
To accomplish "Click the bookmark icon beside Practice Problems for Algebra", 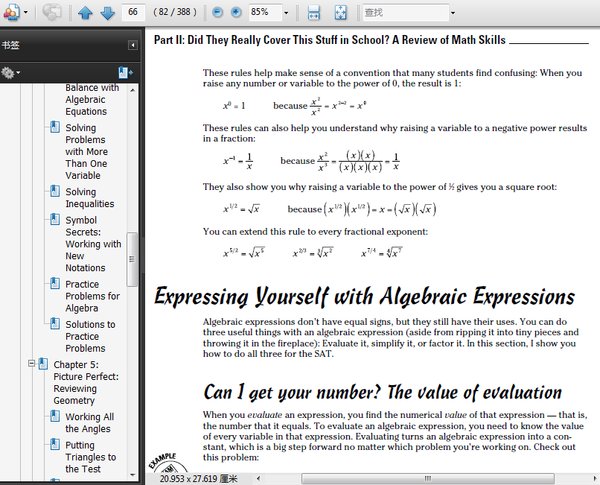I will 55,283.
